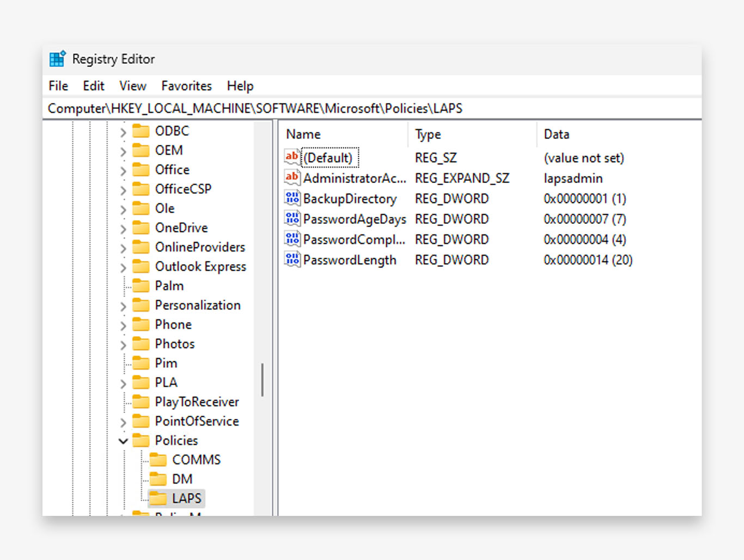Select the Policies folder icon
This screenshot has height=560, width=744.
point(141,440)
